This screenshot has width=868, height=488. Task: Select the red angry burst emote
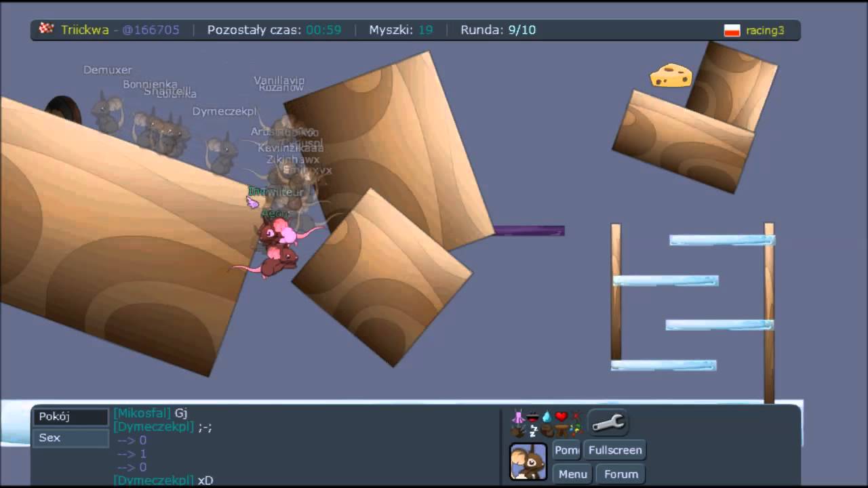(x=576, y=415)
